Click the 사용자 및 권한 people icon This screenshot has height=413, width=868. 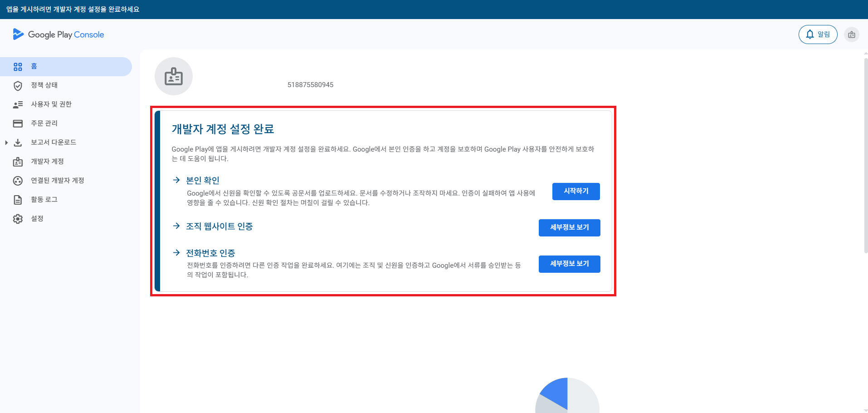point(18,105)
